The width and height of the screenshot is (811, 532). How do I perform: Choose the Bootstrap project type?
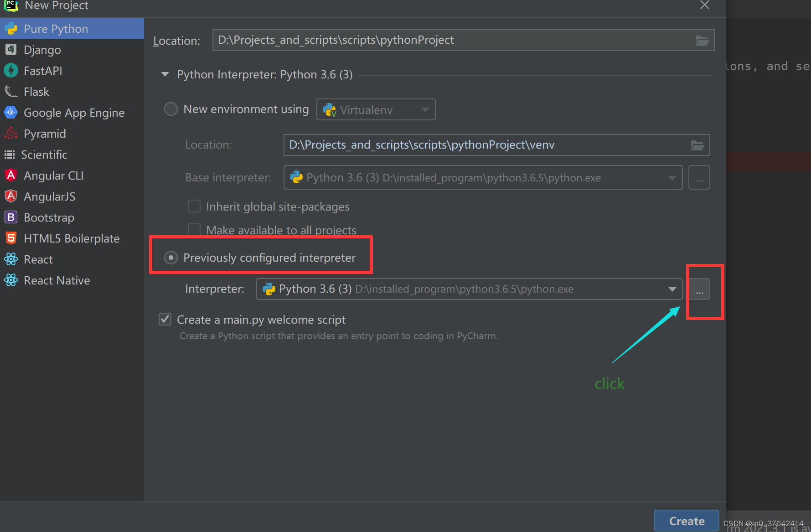click(x=72, y=217)
